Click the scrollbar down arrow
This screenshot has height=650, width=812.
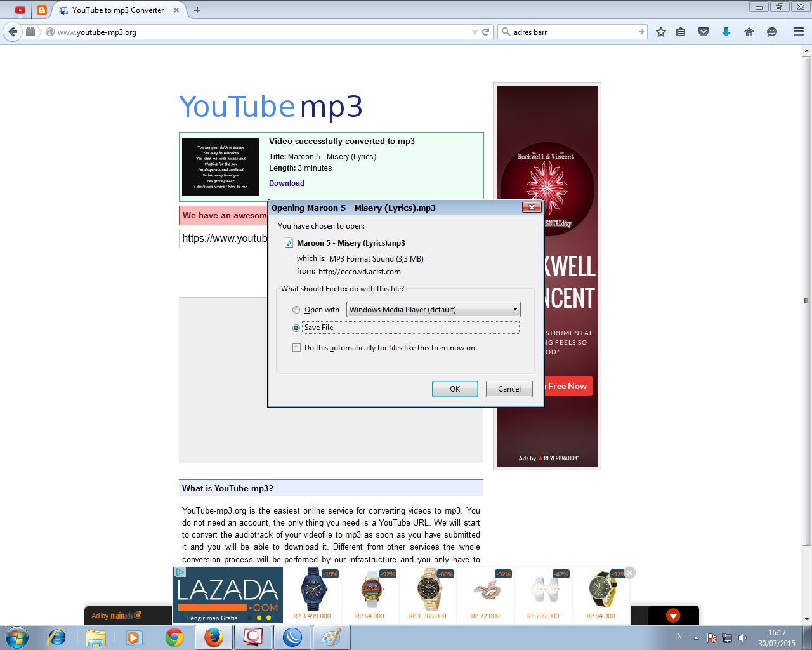point(806,619)
